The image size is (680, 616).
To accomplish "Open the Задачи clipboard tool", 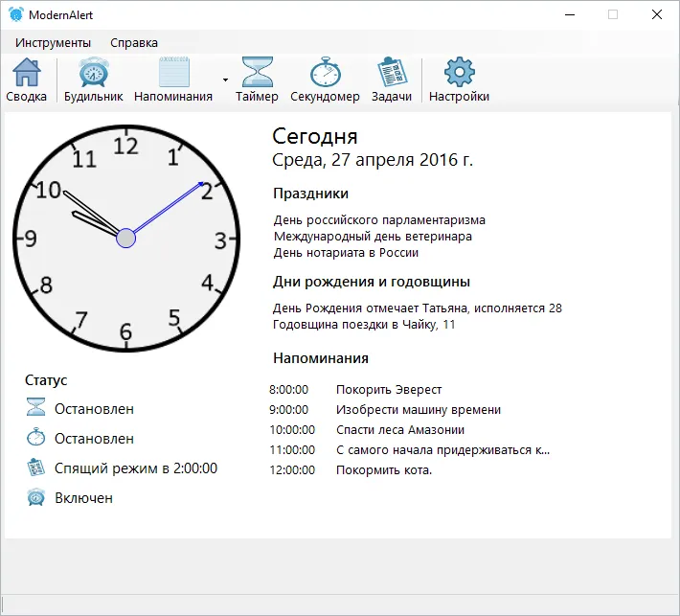I will [x=391, y=80].
